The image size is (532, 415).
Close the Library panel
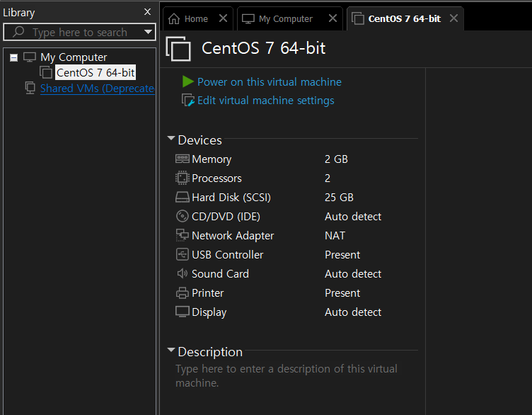147,12
